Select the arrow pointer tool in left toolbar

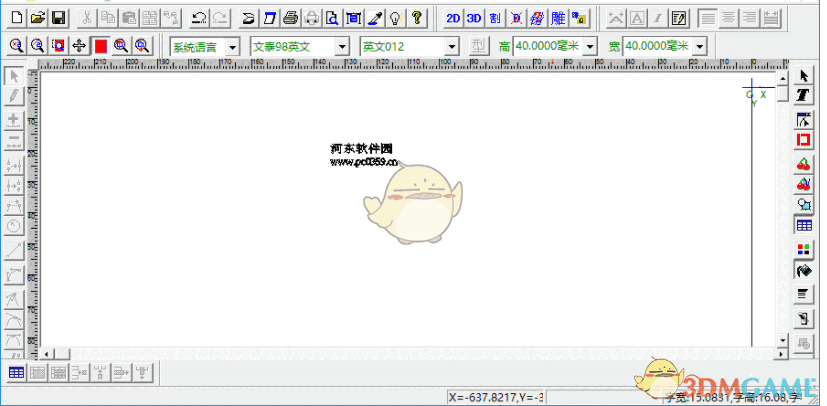[x=14, y=76]
